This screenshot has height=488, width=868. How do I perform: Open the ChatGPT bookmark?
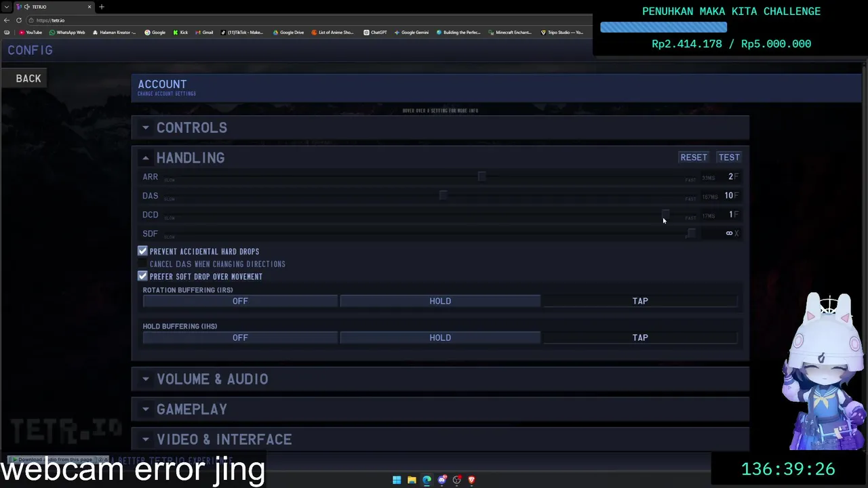point(375,33)
